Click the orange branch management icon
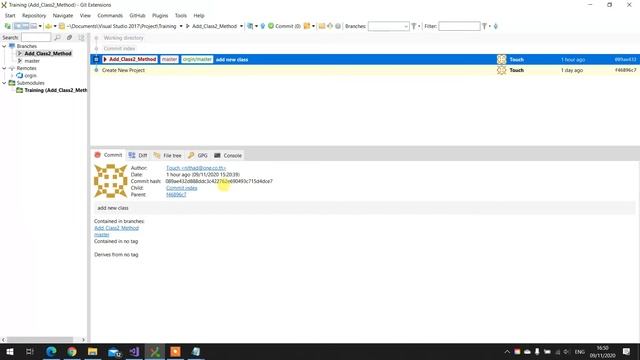640x360 pixels. [307, 26]
